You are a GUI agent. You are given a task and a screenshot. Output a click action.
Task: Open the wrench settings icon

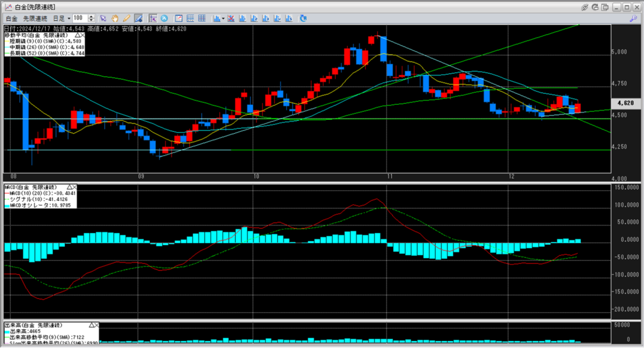(x=634, y=19)
